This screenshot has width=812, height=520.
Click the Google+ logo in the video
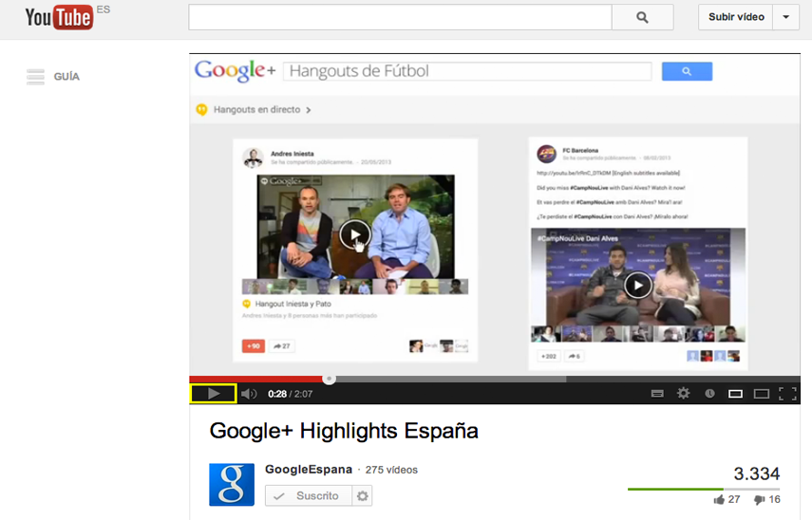(236, 71)
